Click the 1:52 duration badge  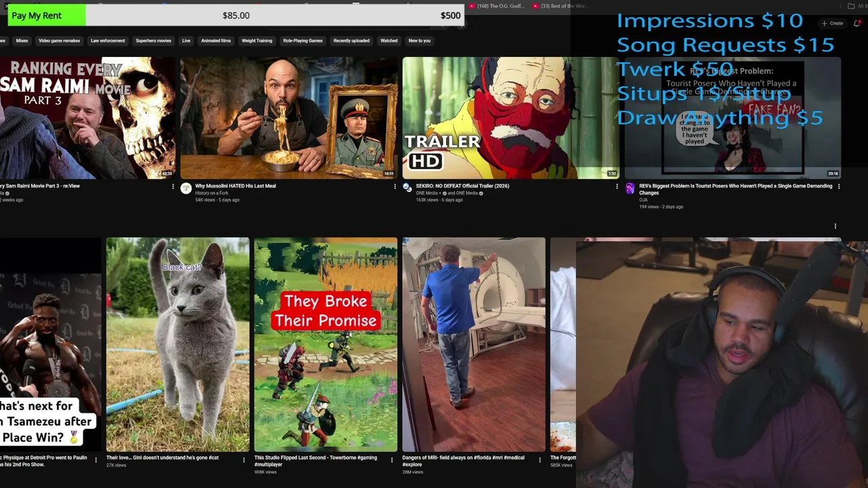[x=612, y=174]
